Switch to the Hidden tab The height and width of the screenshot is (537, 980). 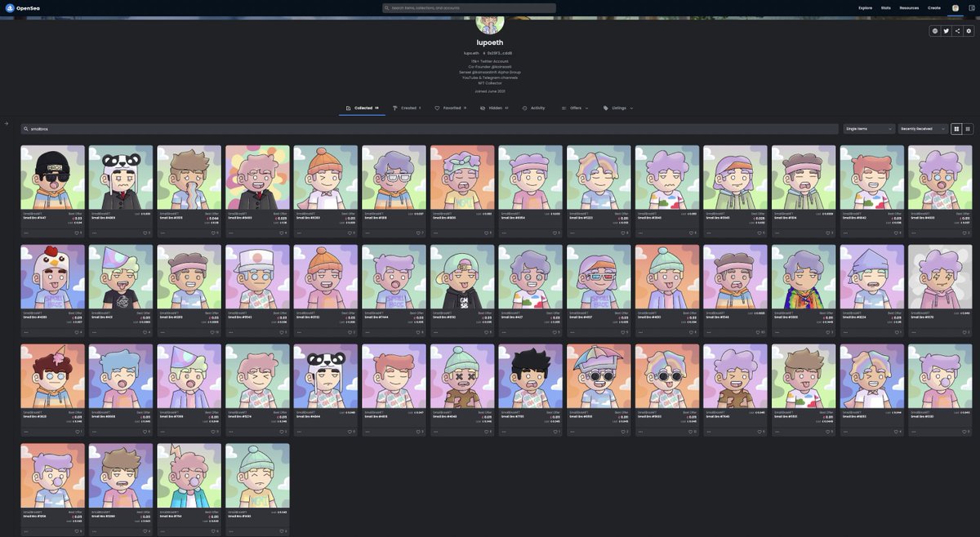[x=494, y=108]
